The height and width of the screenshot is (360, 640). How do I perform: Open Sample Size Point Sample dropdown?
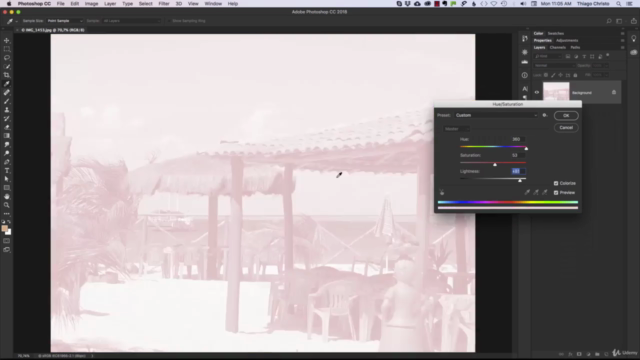pyautogui.click(x=65, y=21)
